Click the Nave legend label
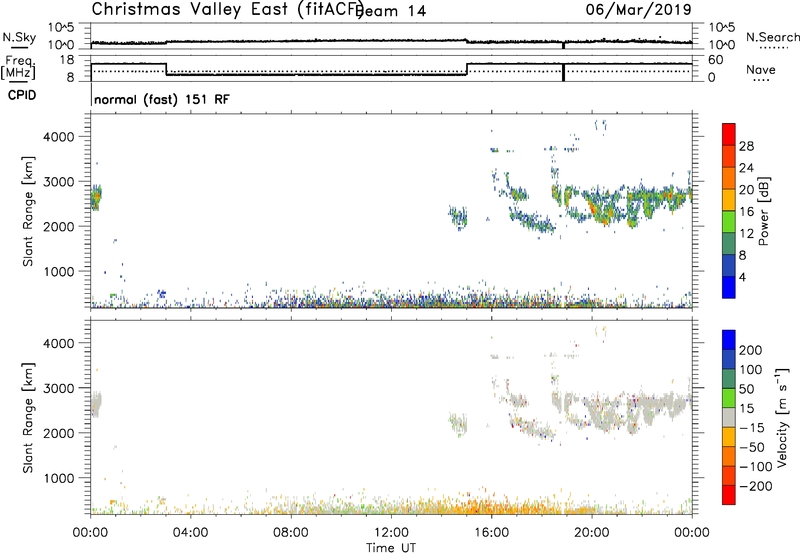The image size is (800, 554). click(x=760, y=70)
